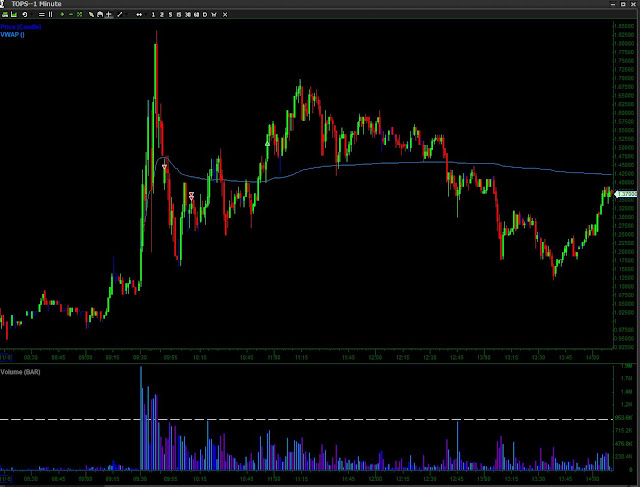Zoom in with the green plus icon
Viewport: 640px width, 487px height.
tap(62, 14)
